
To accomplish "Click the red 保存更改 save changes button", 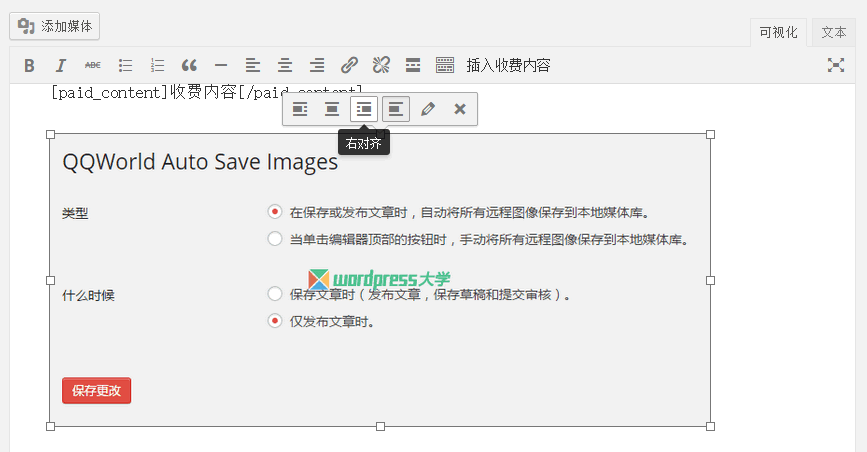I will pos(96,391).
